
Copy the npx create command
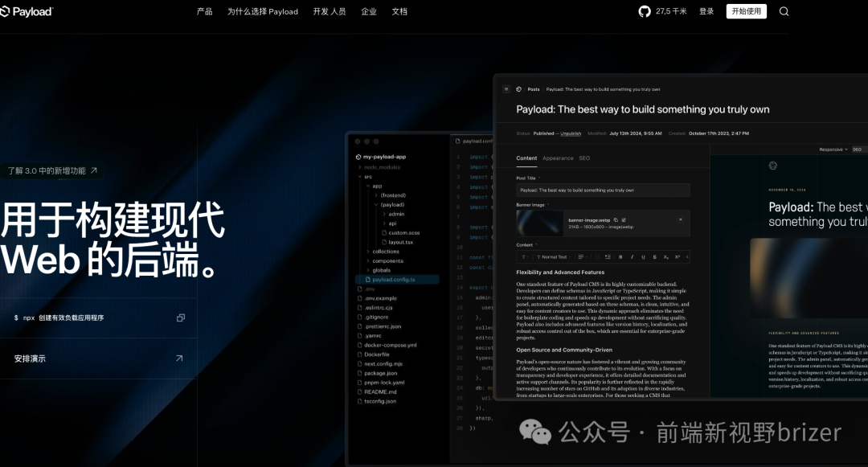coord(181,317)
